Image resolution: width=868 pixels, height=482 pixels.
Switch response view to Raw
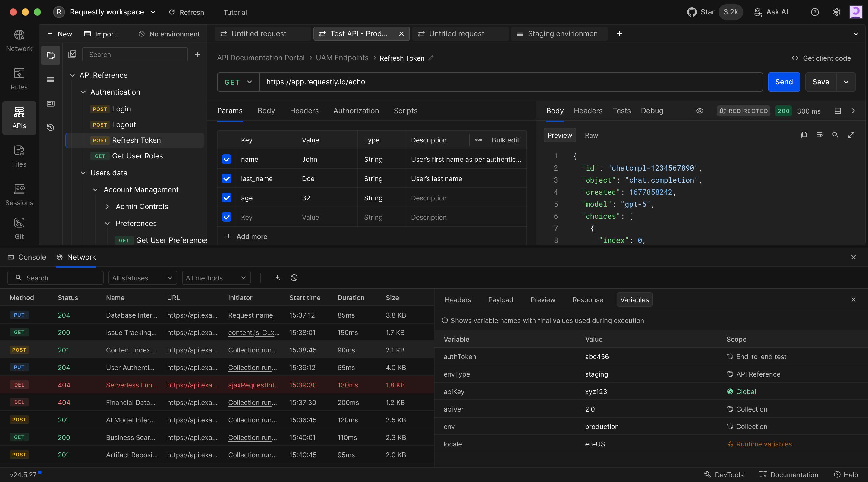[591, 135]
